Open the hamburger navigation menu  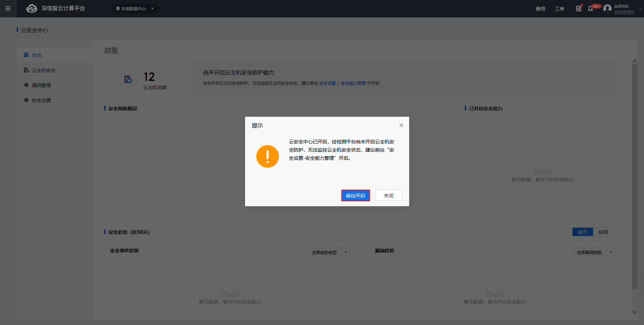[8, 9]
